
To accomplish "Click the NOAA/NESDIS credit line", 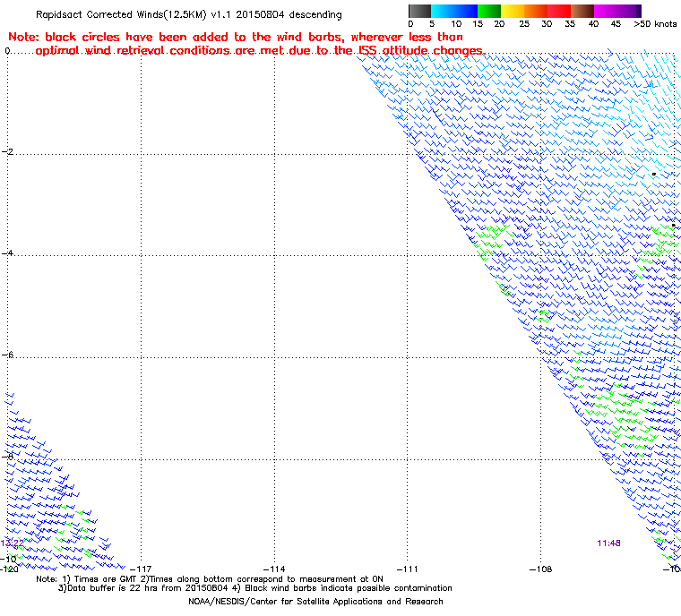I will [315, 602].
